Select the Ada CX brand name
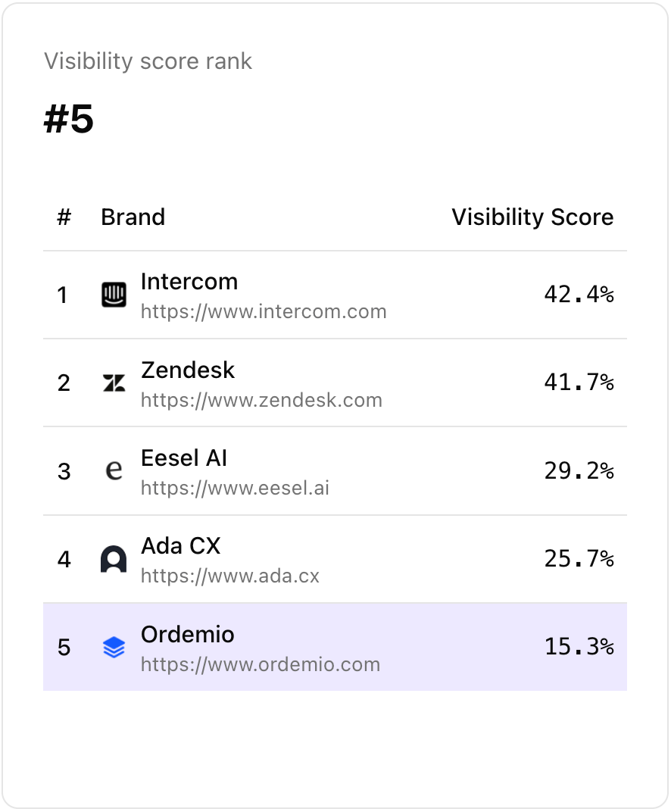The image size is (671, 812). click(181, 546)
